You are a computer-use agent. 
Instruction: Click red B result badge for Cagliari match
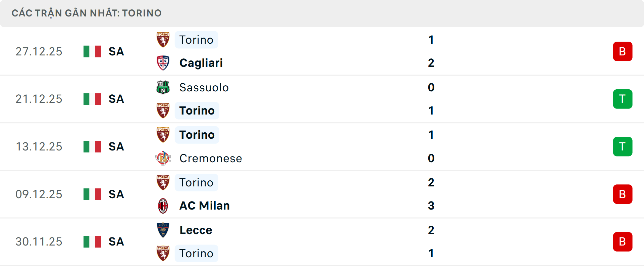pyautogui.click(x=623, y=51)
